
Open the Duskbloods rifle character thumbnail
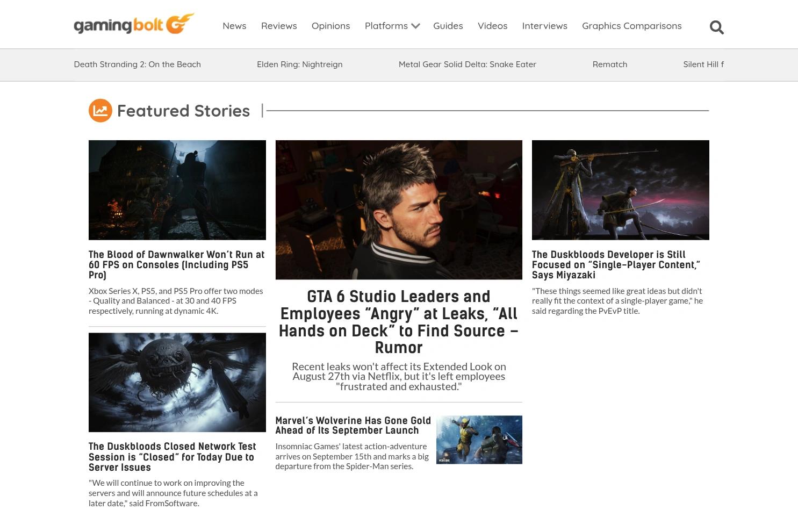point(621,190)
